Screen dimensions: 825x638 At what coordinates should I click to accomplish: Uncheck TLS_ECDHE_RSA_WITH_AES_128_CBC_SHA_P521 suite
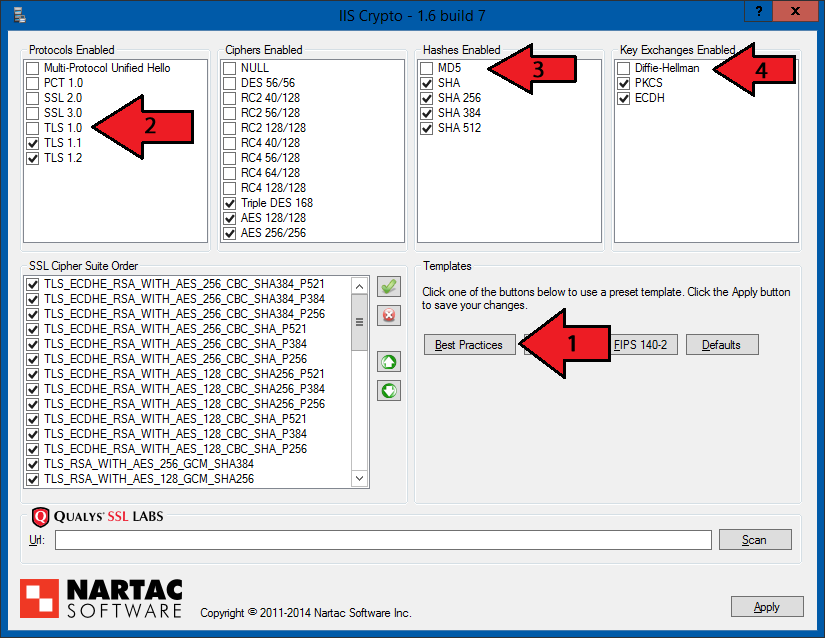tap(33, 419)
